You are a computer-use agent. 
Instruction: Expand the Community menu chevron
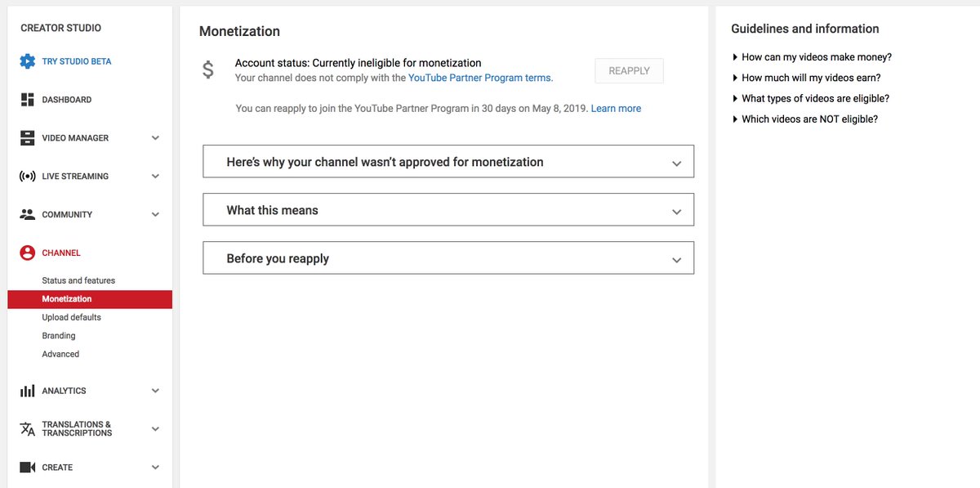coord(155,215)
